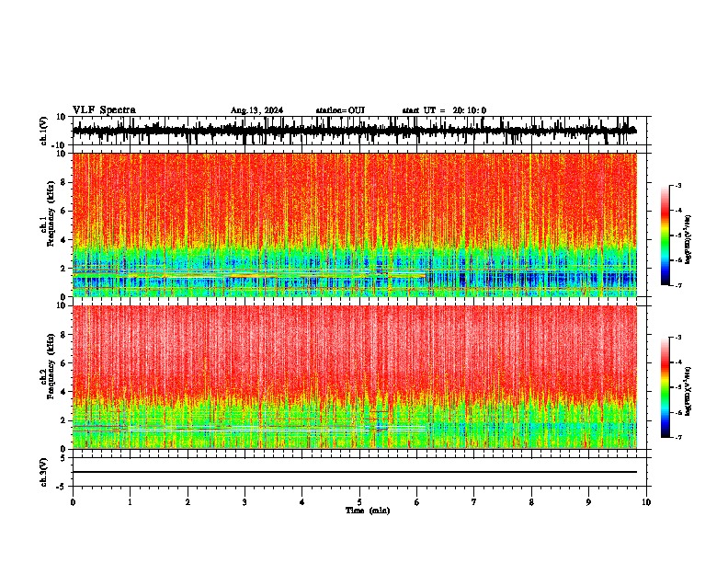Click the time axis tick label "5"
Viewport: 728px width, 563px height.
(359, 502)
